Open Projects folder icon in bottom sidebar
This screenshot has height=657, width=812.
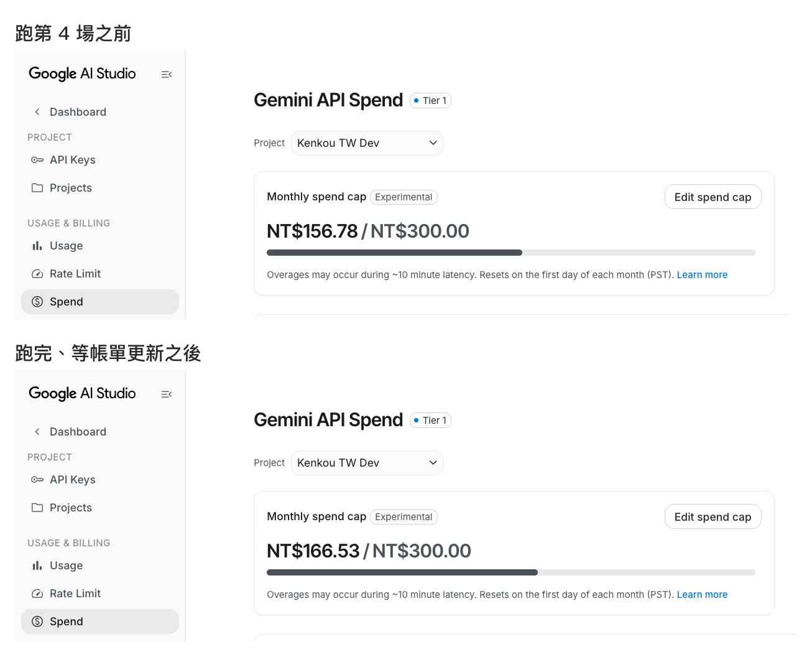pyautogui.click(x=37, y=508)
